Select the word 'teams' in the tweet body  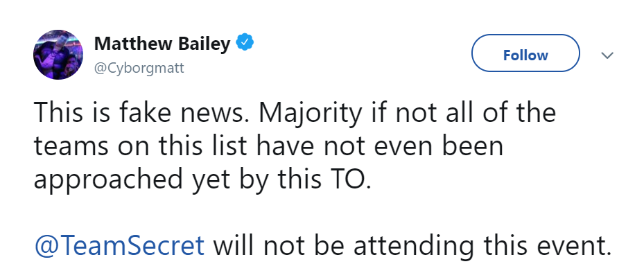71,146
